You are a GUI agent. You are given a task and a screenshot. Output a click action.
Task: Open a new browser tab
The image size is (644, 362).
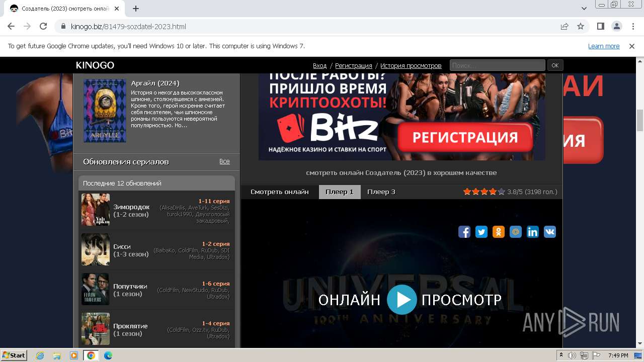click(136, 8)
